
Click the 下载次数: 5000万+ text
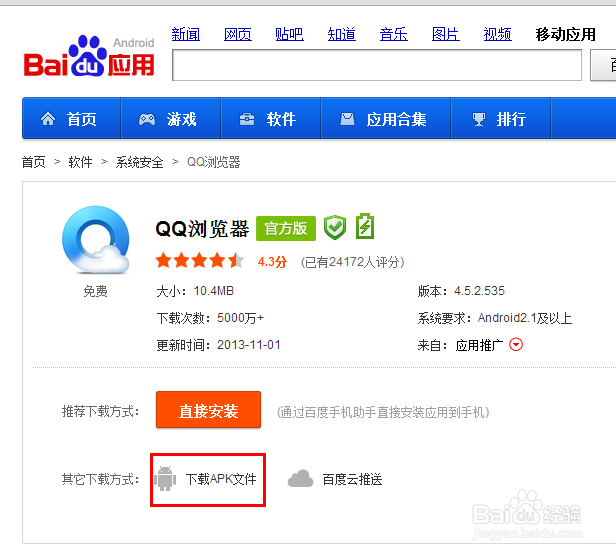click(210, 318)
